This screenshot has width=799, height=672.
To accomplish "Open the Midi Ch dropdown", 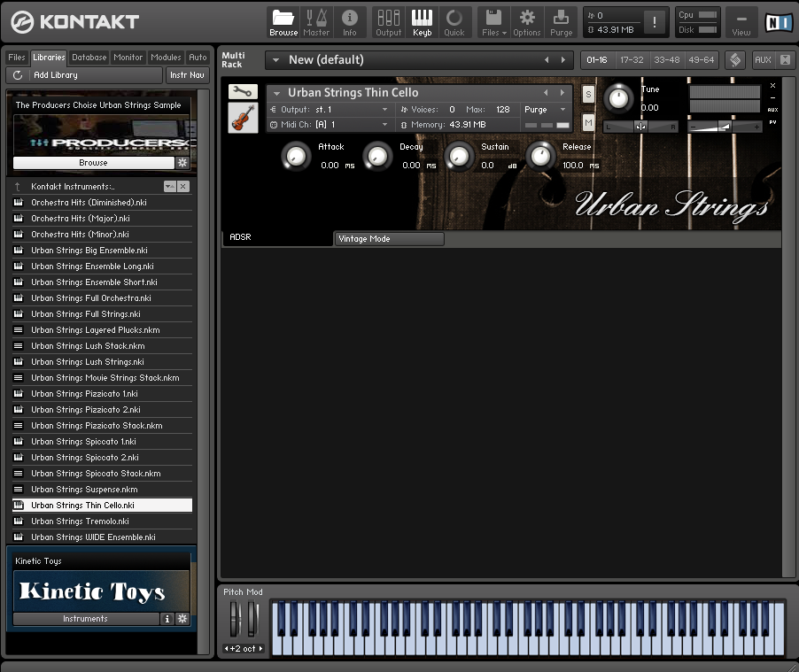I will coord(384,125).
